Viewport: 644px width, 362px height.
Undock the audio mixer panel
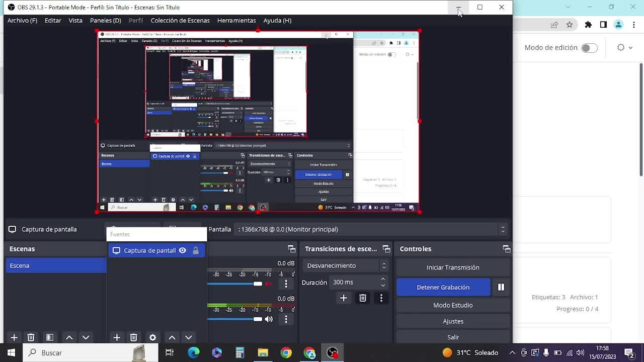[291, 249]
